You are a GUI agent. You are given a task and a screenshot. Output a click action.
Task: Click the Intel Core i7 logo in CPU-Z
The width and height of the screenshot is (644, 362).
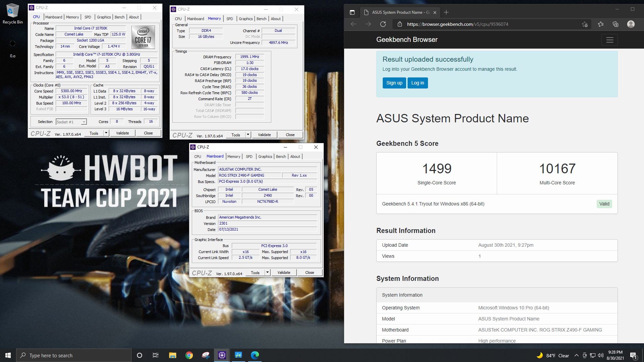tap(143, 37)
